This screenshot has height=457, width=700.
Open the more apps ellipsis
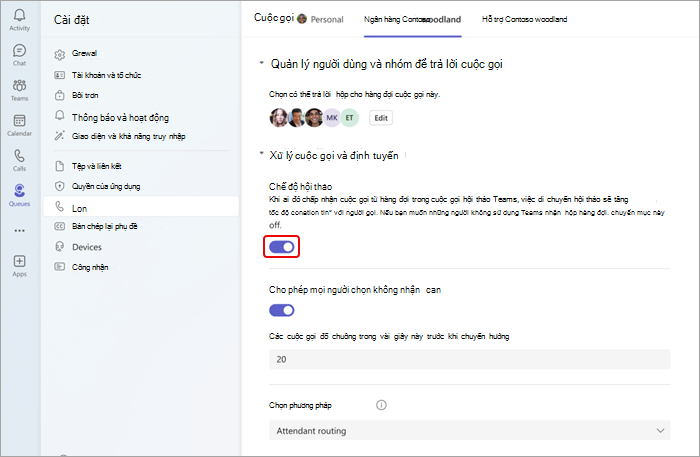click(19, 231)
